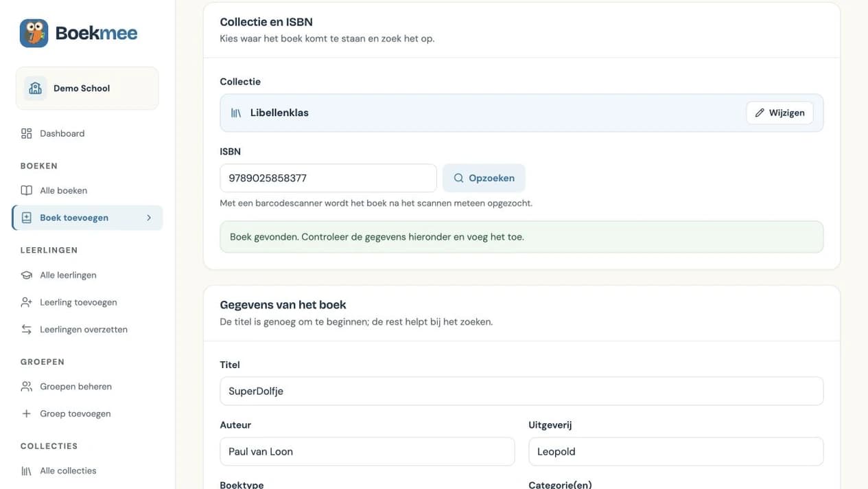Click the Boekmee owl logo icon

coord(34,33)
